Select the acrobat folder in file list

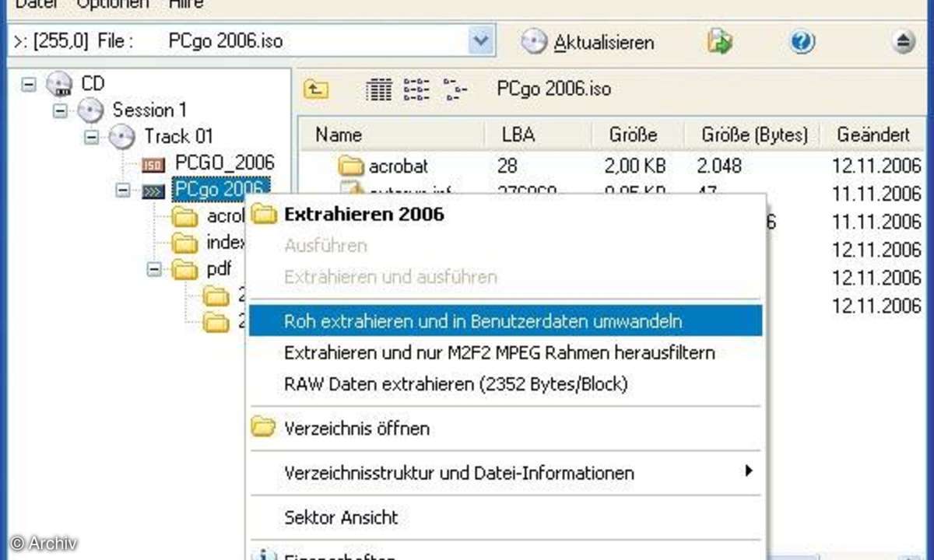click(x=384, y=166)
